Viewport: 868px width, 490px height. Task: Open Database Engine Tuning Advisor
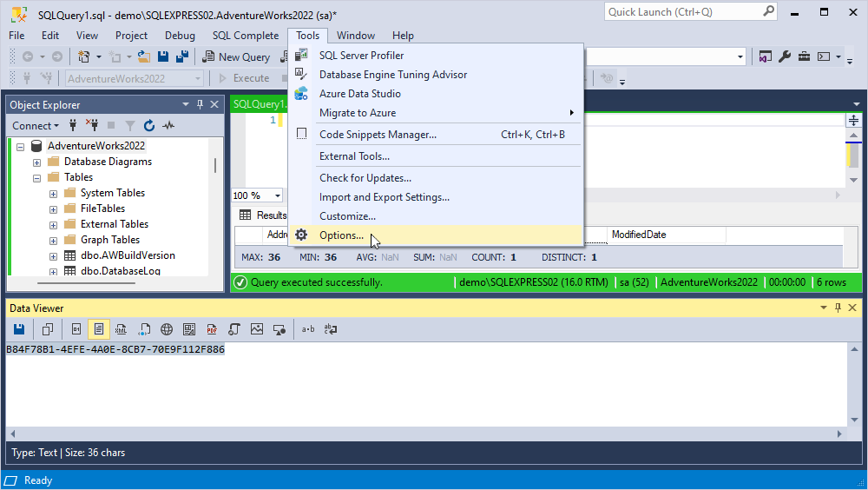pos(436,74)
